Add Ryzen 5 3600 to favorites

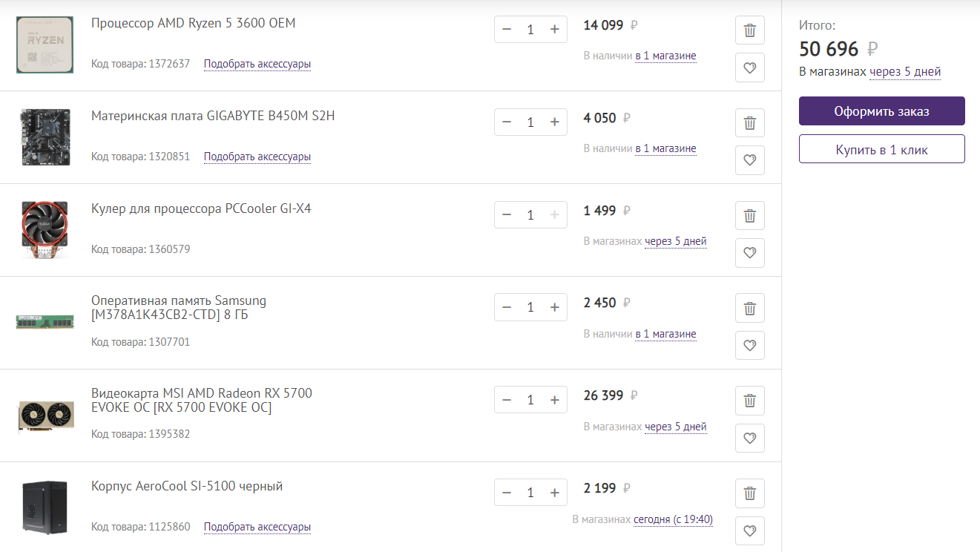(749, 68)
